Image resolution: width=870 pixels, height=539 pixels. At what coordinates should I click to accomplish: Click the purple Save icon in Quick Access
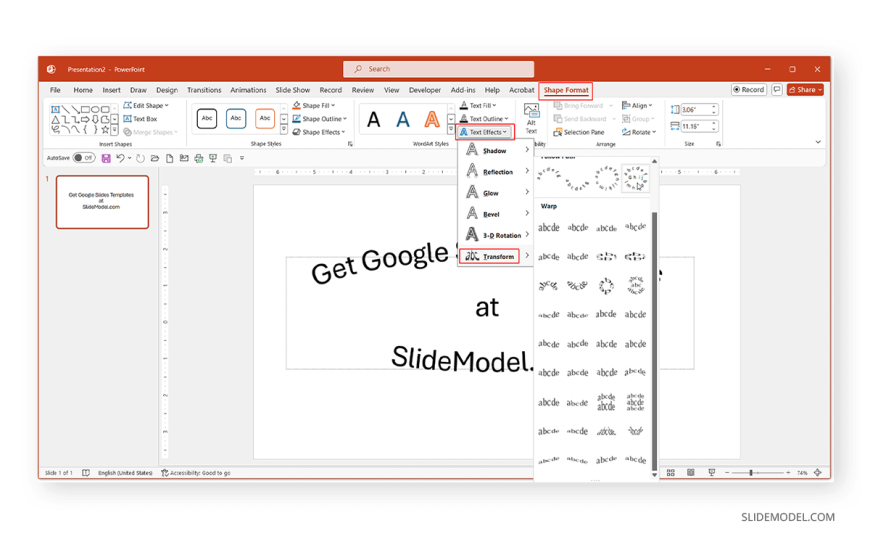pyautogui.click(x=106, y=159)
